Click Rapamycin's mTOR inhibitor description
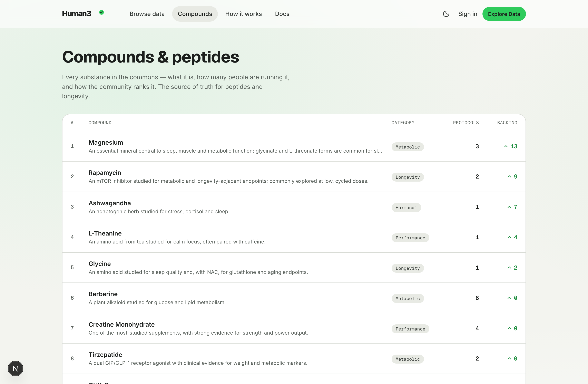The image size is (588, 384). pos(228,181)
